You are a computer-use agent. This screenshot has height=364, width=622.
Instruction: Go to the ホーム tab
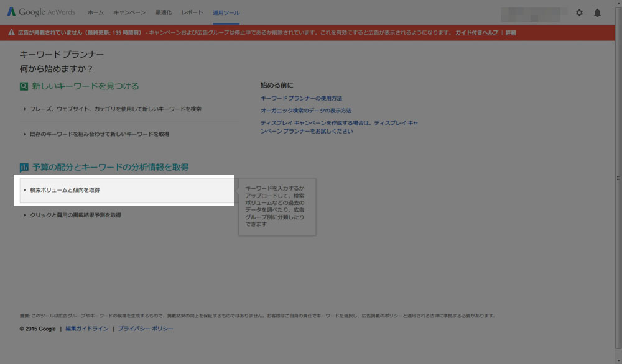(95, 12)
